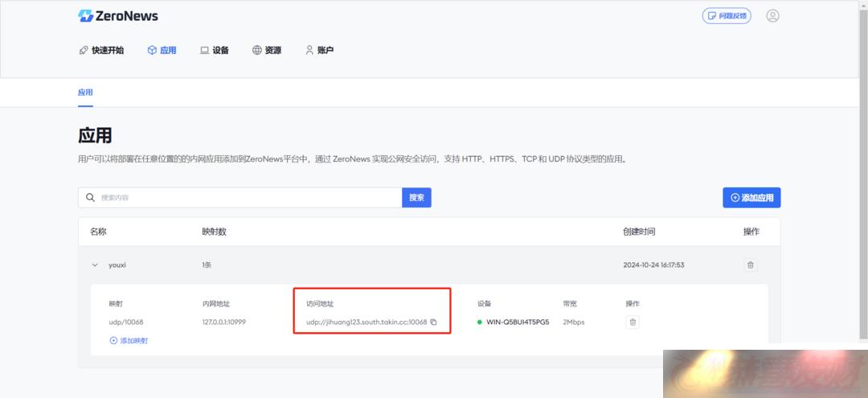Click the 127.0.0.1:10999 internal address
The width and height of the screenshot is (868, 398).
(224, 322)
